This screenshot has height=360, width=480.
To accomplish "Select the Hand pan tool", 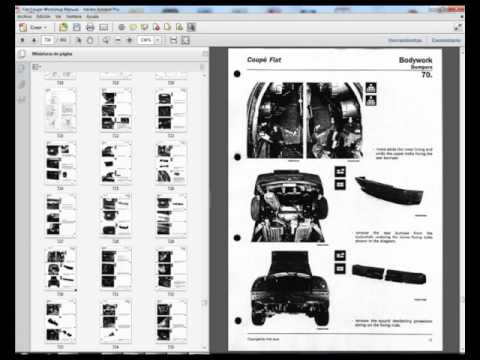I will click(x=90, y=40).
